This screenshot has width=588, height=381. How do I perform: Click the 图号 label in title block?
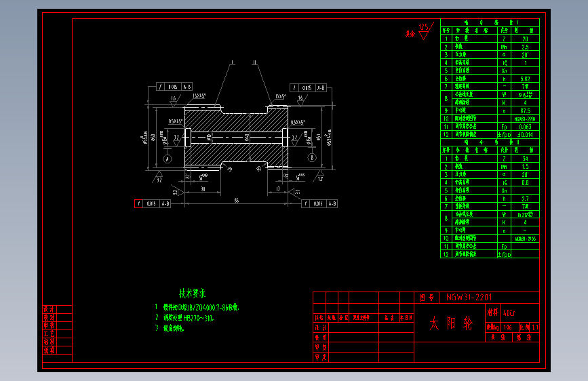(x=427, y=298)
